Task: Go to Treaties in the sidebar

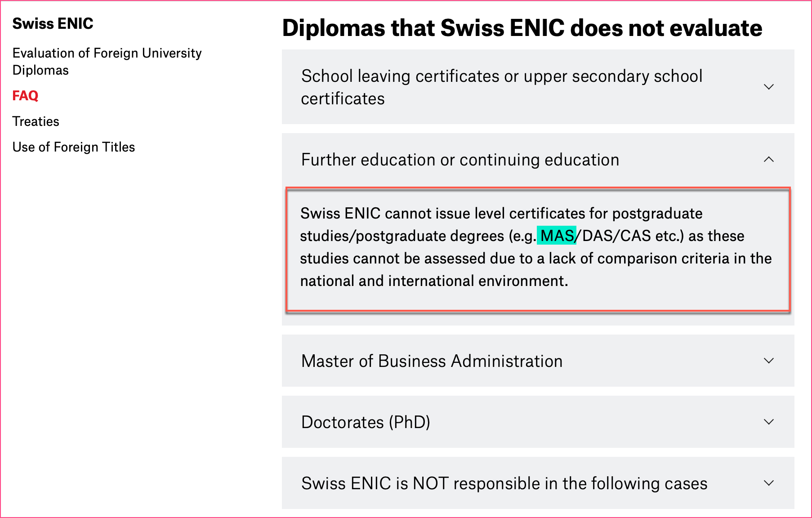Action: (36, 121)
